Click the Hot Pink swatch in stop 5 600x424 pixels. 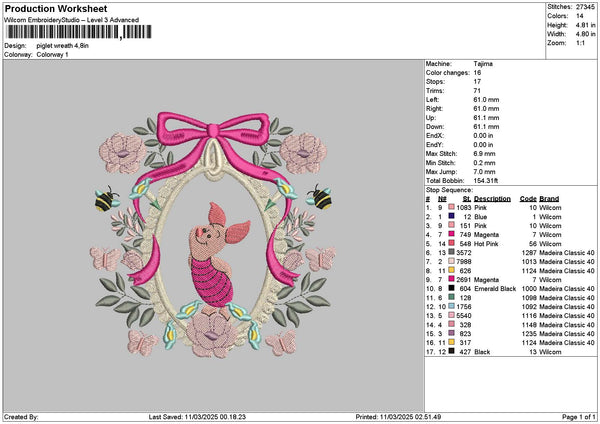[452, 243]
